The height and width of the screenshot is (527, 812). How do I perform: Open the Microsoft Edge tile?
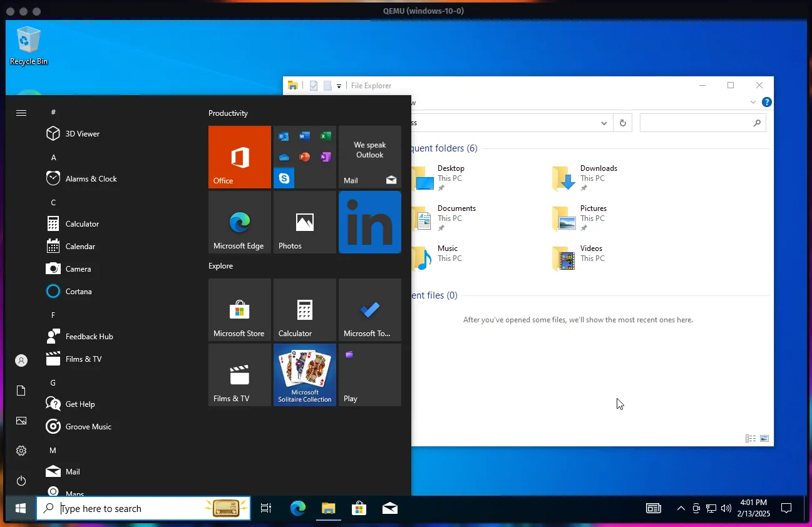239,222
